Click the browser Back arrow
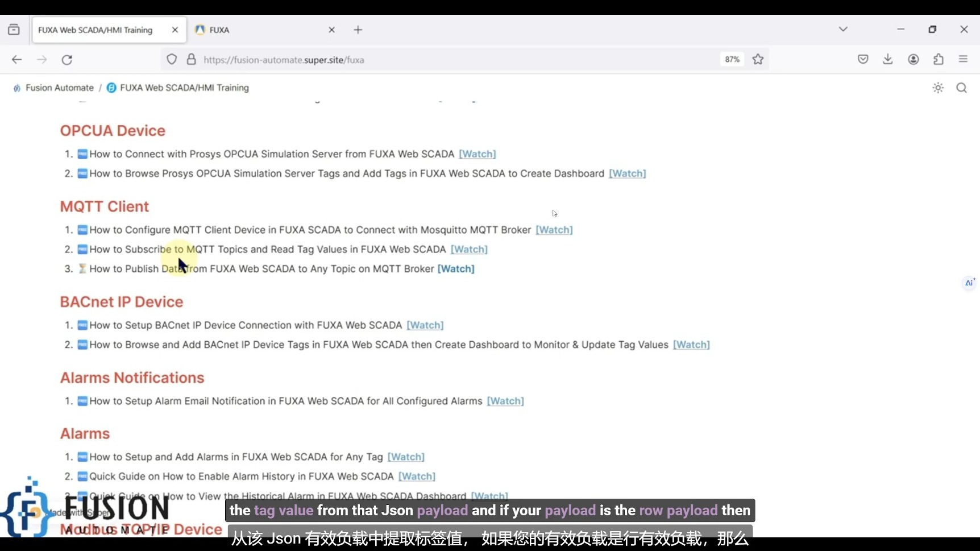The height and width of the screenshot is (551, 980). (x=16, y=60)
